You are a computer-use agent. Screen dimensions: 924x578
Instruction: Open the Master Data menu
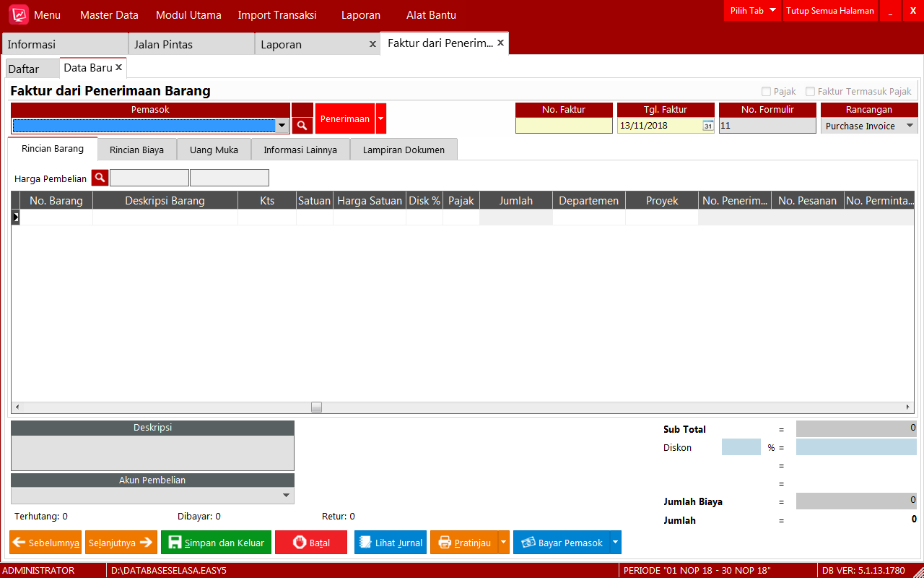click(109, 15)
